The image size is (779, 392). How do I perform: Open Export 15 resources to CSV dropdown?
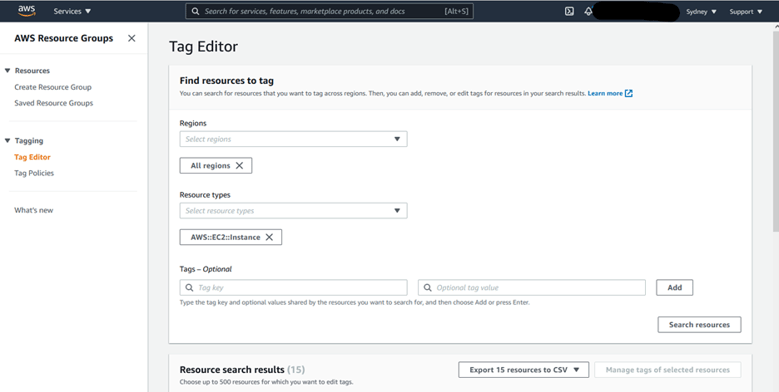tap(524, 370)
